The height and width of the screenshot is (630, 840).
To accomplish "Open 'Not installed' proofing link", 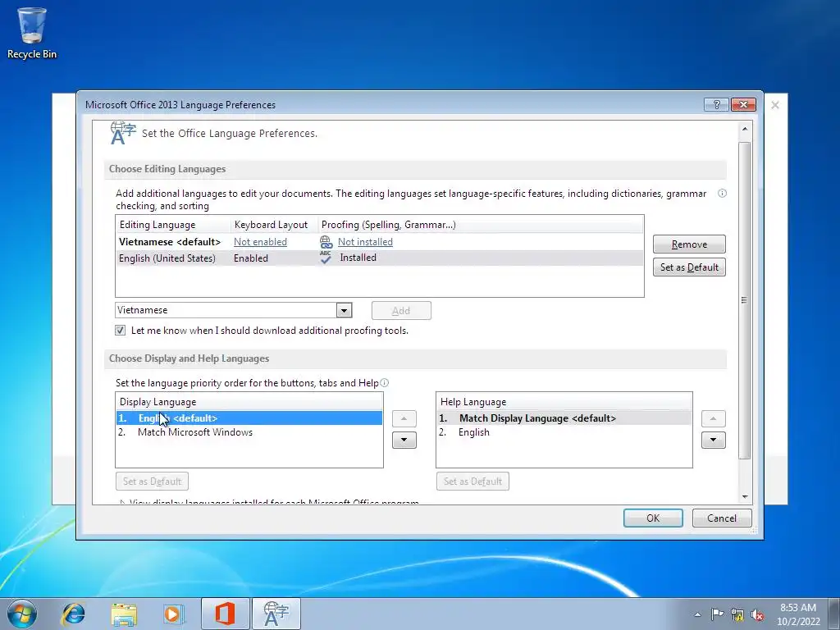I will [365, 242].
